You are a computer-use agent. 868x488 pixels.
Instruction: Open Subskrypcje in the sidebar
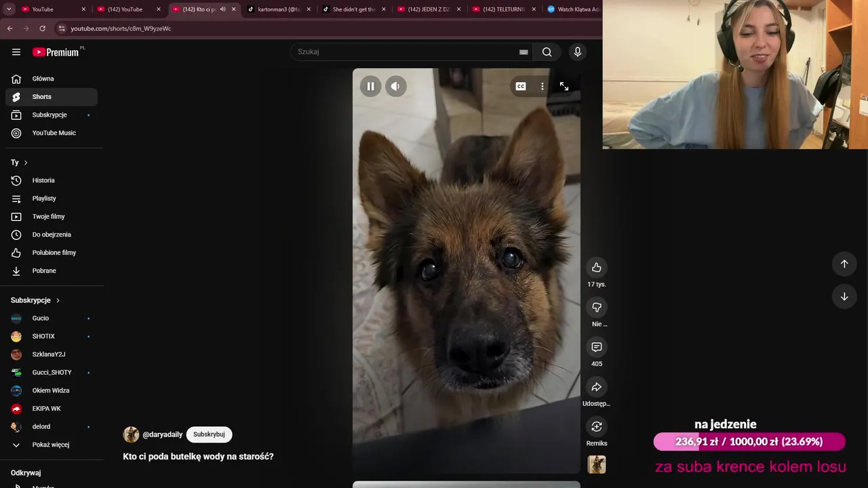[x=52, y=115]
